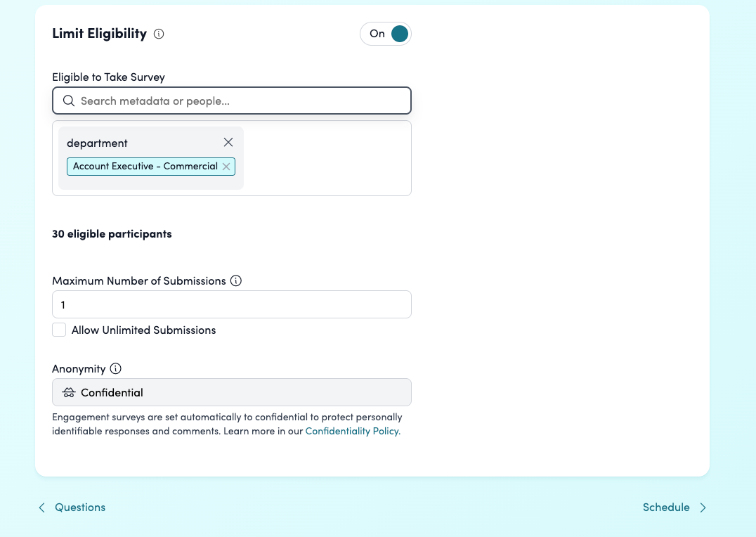Viewport: 756px width, 537px height.
Task: Click the Confidential incognito icon
Action: [69, 393]
